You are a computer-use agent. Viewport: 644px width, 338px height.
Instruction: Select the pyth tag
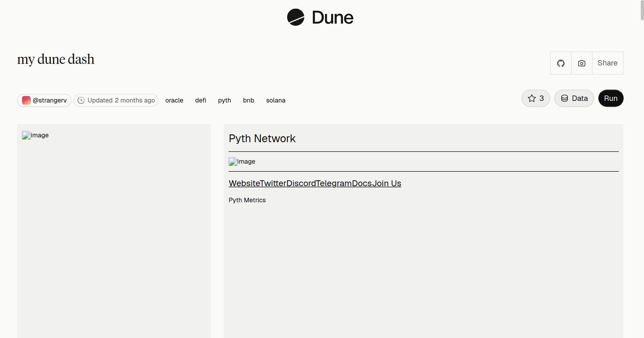tap(224, 100)
